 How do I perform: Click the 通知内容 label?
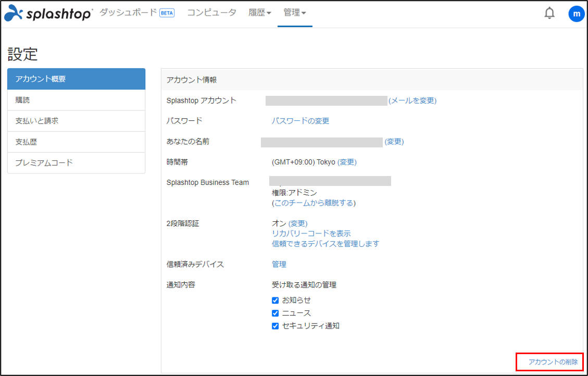coord(181,285)
